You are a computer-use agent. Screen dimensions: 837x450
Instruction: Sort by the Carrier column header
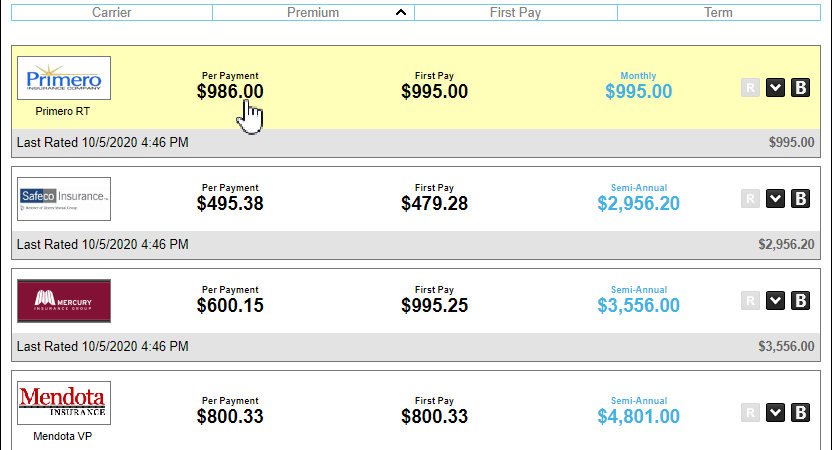[111, 13]
